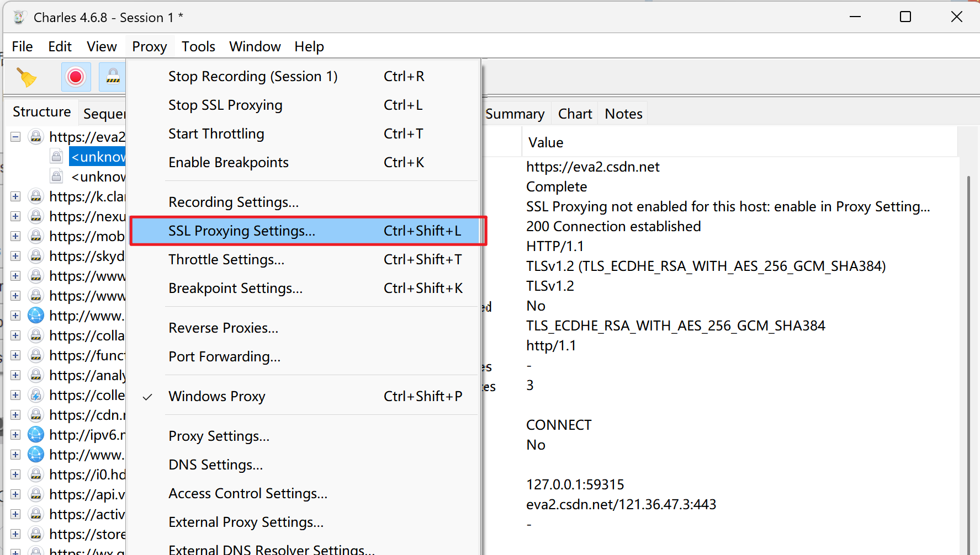Close the open Proxy menu via its title
This screenshot has height=555, width=980.
coord(149,46)
